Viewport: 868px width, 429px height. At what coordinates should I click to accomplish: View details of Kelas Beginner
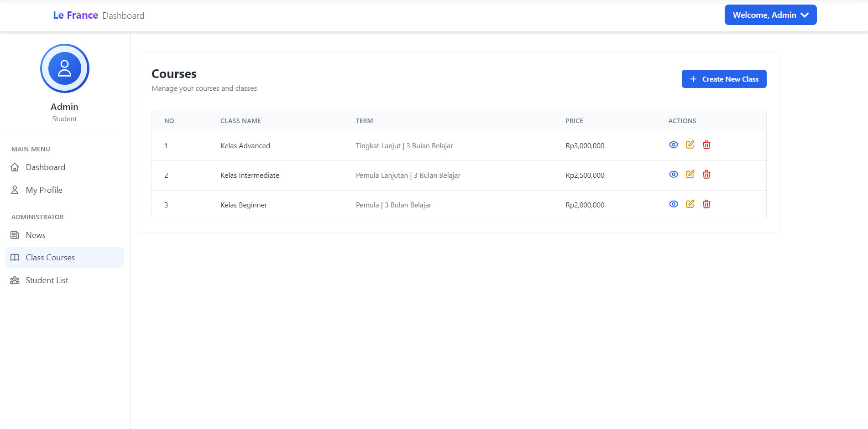coord(673,204)
